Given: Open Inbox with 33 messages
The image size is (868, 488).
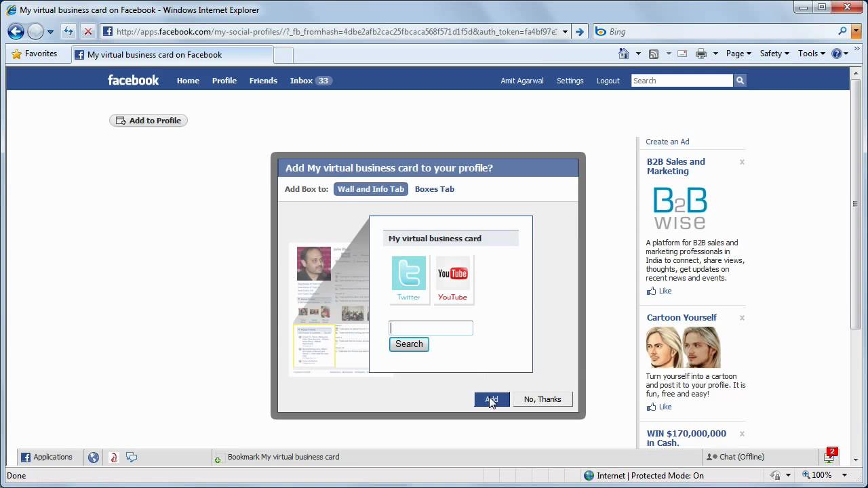Looking at the screenshot, I should pyautogui.click(x=311, y=81).
